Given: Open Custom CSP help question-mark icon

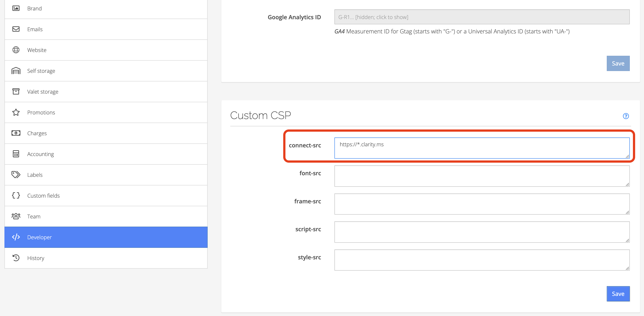Looking at the screenshot, I should (626, 116).
